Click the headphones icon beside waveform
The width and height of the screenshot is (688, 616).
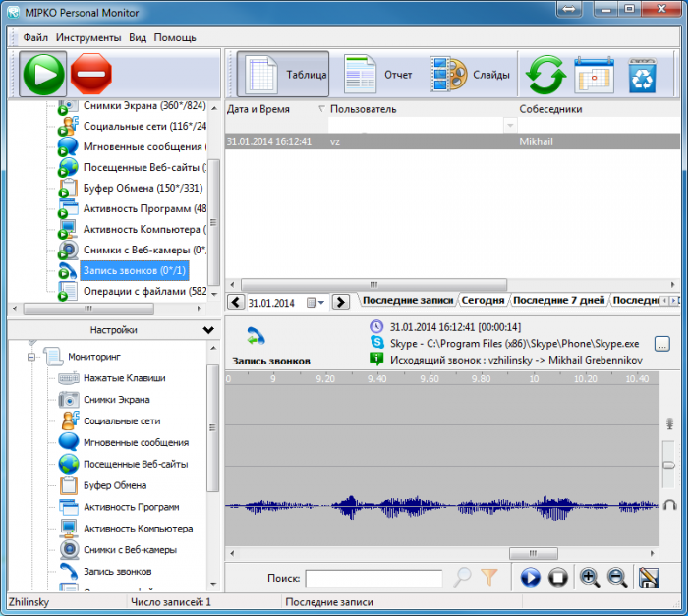point(669,505)
